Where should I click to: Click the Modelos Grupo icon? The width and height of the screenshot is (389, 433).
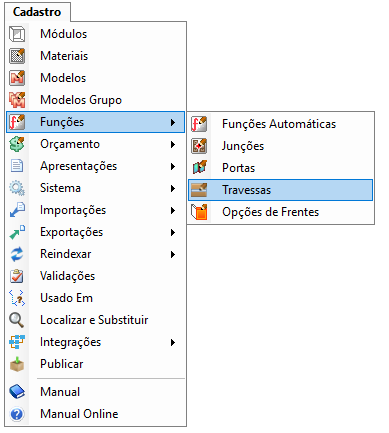coord(17,100)
